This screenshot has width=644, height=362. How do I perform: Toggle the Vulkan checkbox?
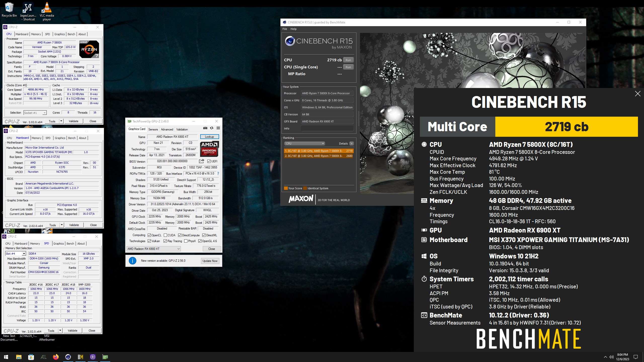coord(149,241)
